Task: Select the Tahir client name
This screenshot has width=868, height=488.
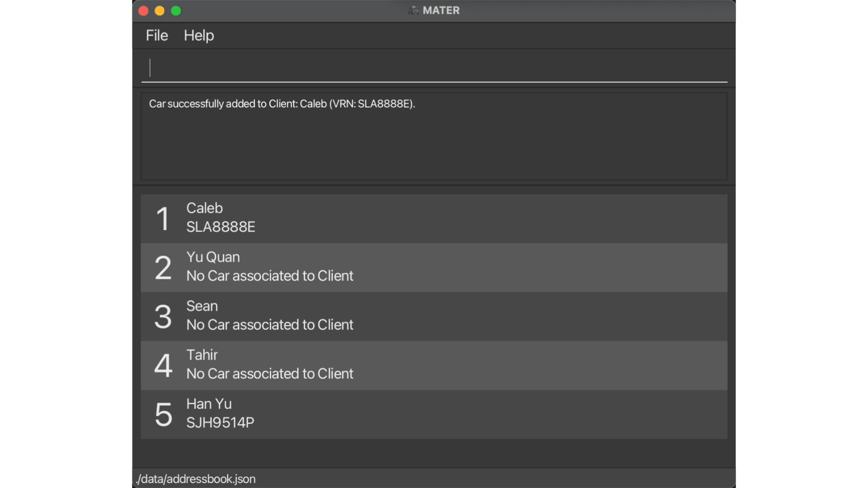Action: (x=202, y=355)
